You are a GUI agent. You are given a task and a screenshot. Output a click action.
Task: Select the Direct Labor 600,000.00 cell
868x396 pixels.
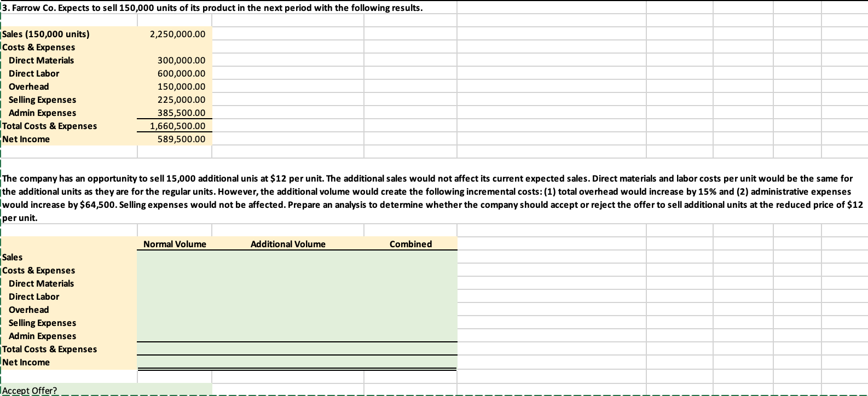pos(175,73)
